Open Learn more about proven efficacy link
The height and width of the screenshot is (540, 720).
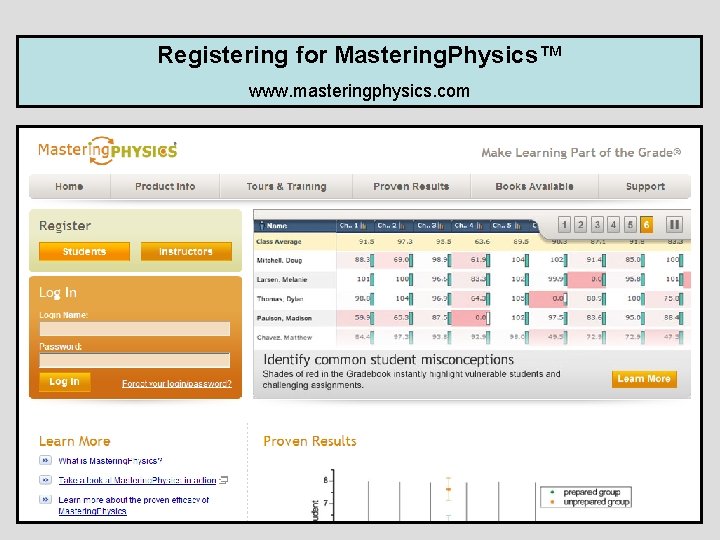pyautogui.click(x=134, y=505)
